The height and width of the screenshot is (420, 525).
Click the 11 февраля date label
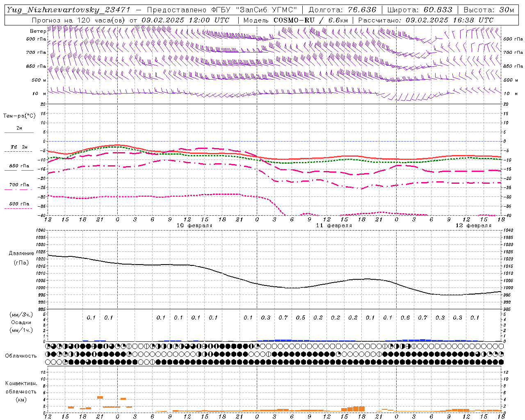coord(334,226)
